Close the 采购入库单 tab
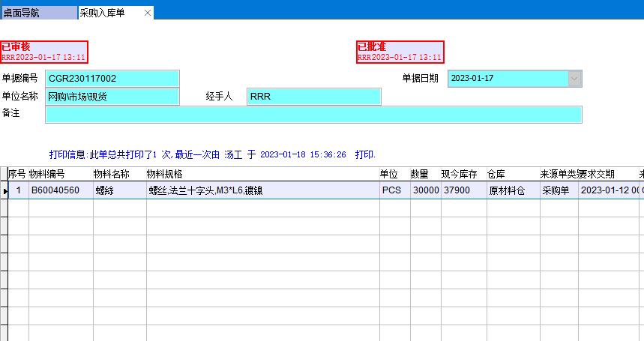This screenshot has height=341, width=644. tap(147, 13)
